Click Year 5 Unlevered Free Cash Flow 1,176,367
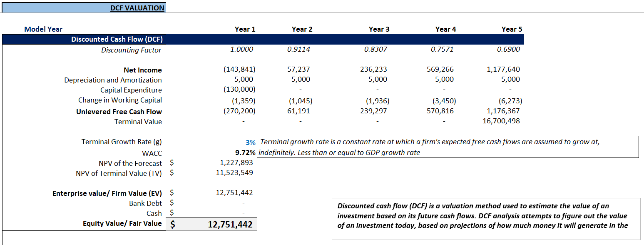Image resolution: width=644 pixels, height=245 pixels. pos(503,111)
